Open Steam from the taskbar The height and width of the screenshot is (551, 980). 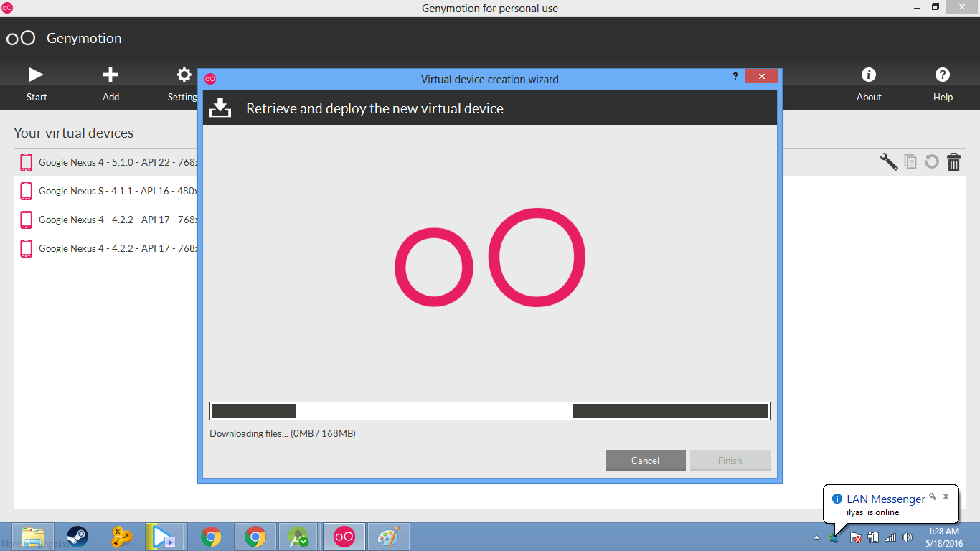[77, 537]
